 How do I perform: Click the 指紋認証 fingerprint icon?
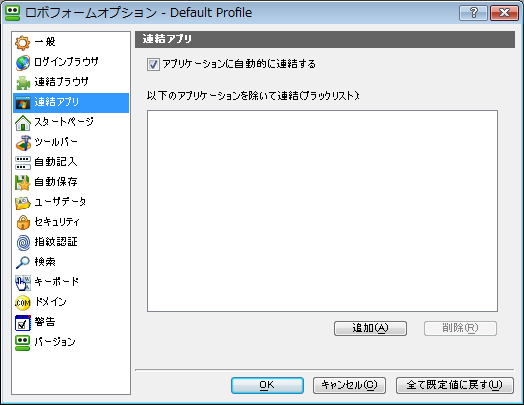point(23,243)
